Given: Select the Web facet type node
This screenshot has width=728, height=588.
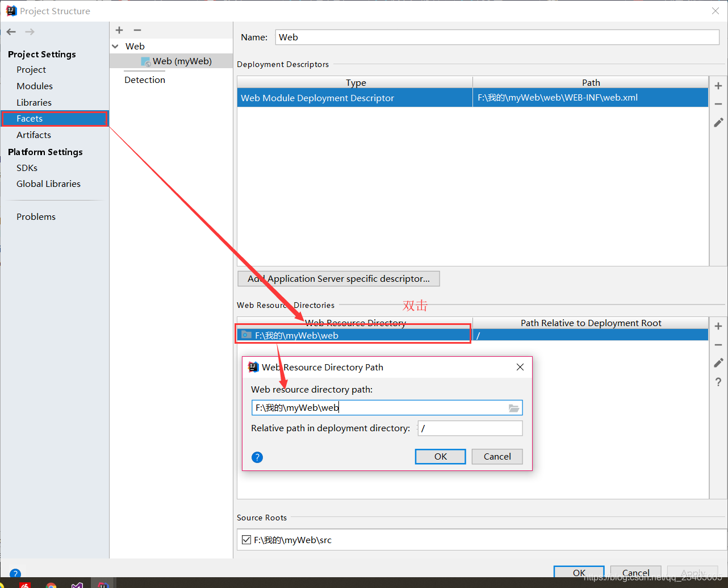Looking at the screenshot, I should 135,47.
